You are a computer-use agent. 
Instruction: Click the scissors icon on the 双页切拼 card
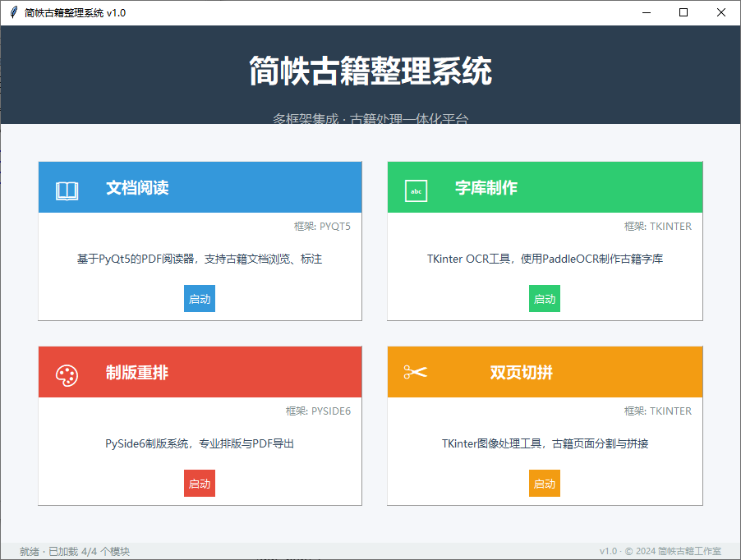(x=416, y=372)
